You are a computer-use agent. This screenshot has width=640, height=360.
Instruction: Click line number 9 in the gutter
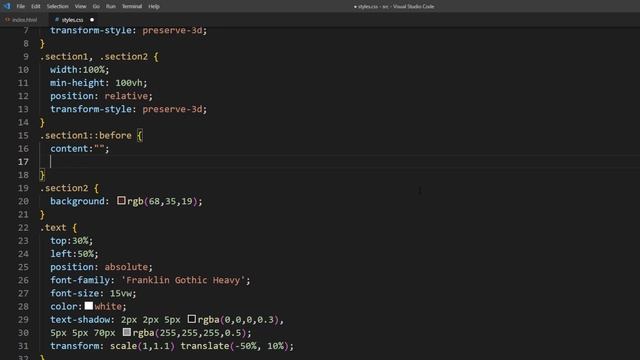pos(26,57)
